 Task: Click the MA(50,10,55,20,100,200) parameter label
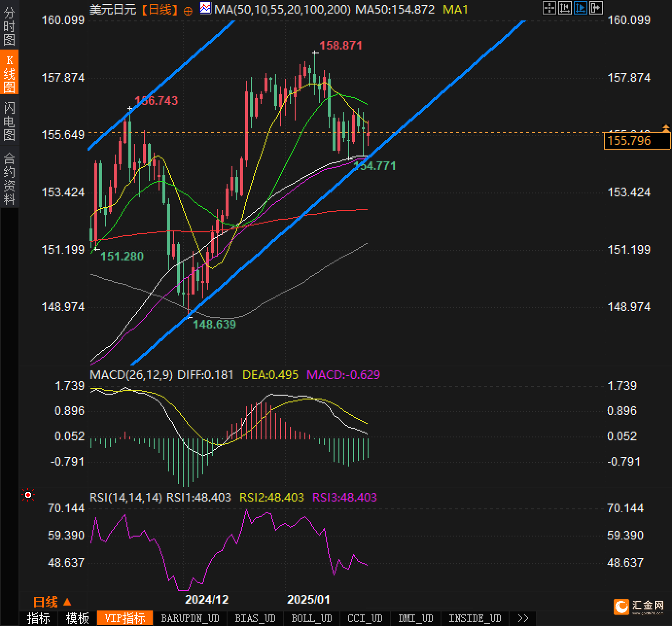point(283,9)
